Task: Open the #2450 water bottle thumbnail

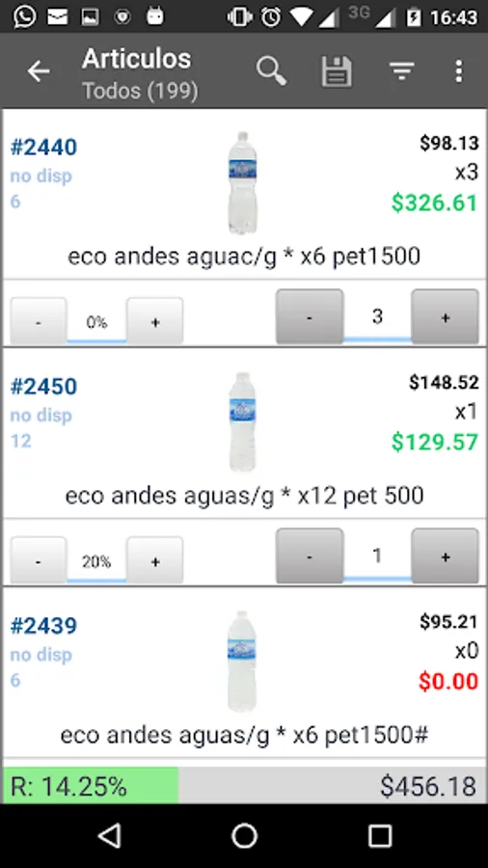Action: click(x=242, y=421)
